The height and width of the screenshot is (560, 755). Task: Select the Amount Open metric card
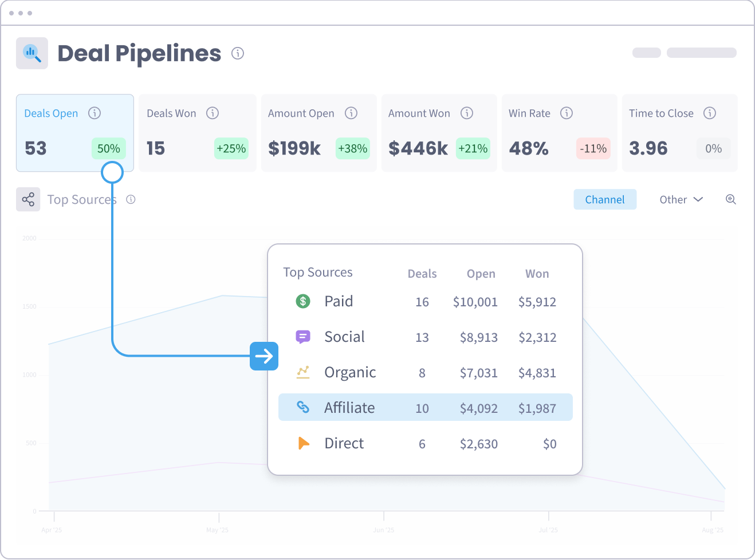[x=318, y=133]
